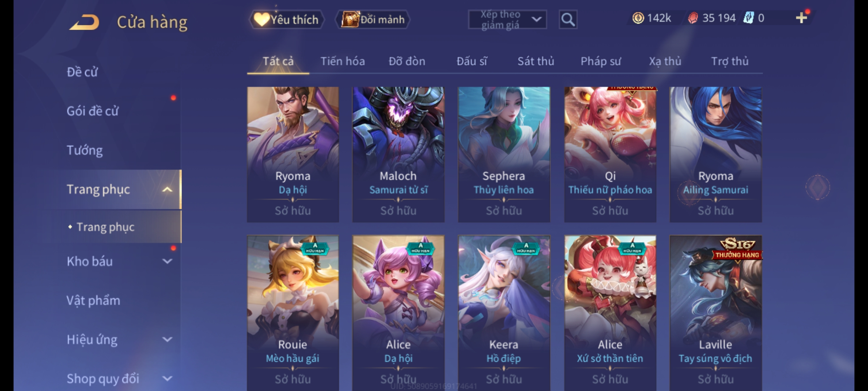The image size is (868, 391).
Task: Switch to the Sát thủ tab
Action: pyautogui.click(x=536, y=61)
